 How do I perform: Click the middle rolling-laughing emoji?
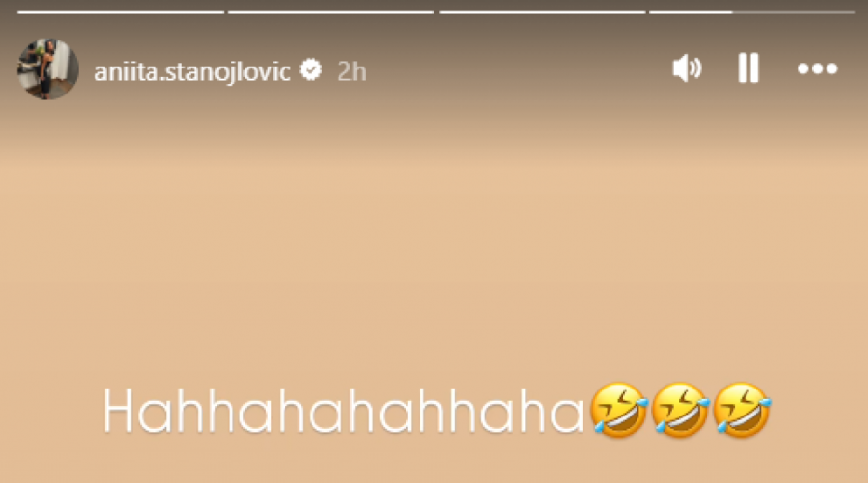point(681,410)
